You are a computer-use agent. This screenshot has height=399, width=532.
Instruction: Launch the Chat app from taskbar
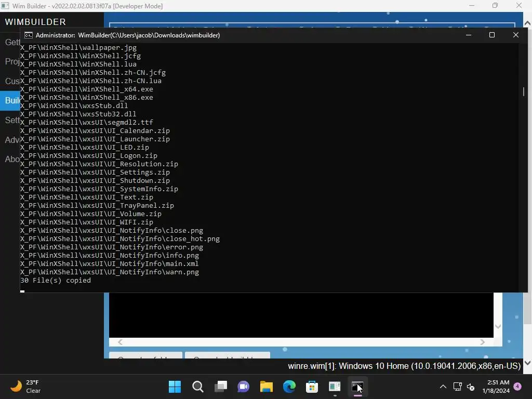click(243, 387)
